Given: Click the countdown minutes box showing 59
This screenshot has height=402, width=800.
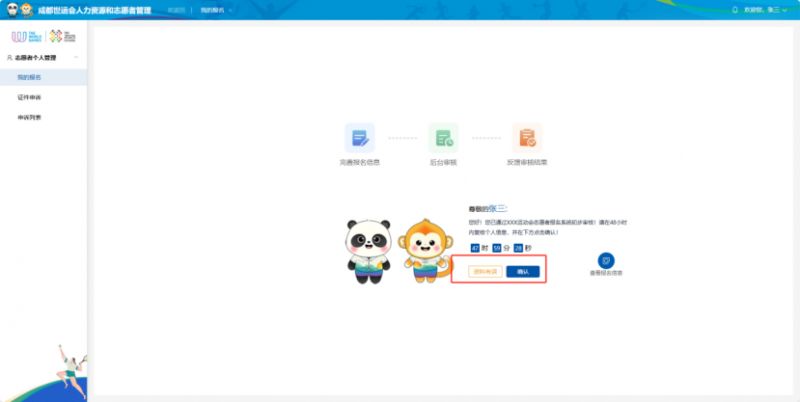Looking at the screenshot, I should pos(496,248).
